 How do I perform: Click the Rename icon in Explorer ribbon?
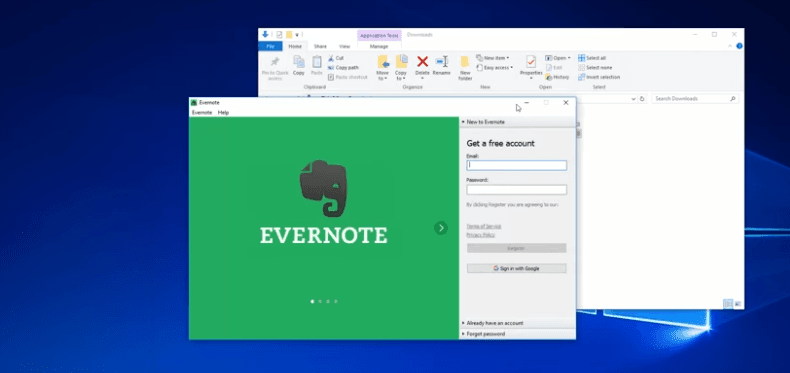(441, 61)
